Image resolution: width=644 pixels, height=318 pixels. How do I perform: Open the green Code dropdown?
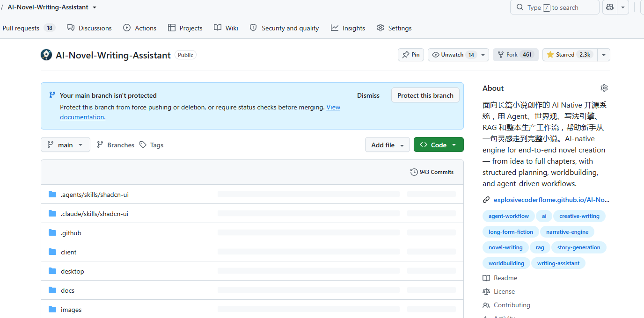pyautogui.click(x=439, y=145)
